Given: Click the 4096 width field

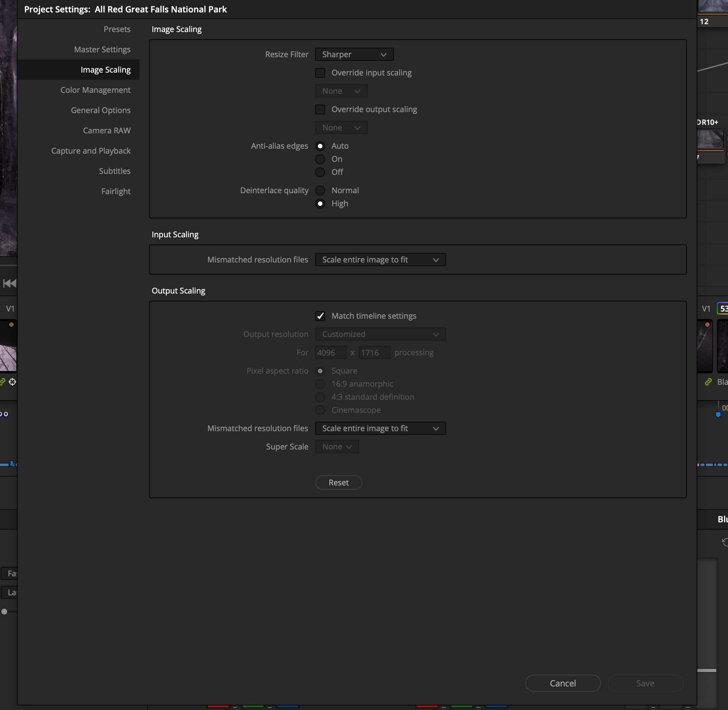Looking at the screenshot, I should [x=331, y=352].
